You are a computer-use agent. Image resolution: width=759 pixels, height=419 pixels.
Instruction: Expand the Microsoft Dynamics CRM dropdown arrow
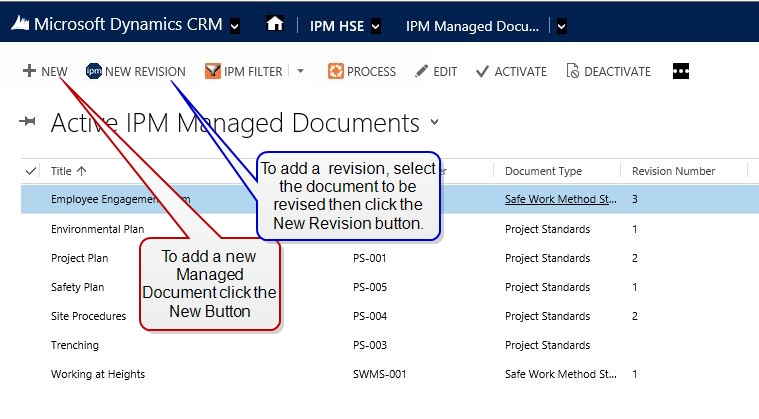tap(234, 25)
